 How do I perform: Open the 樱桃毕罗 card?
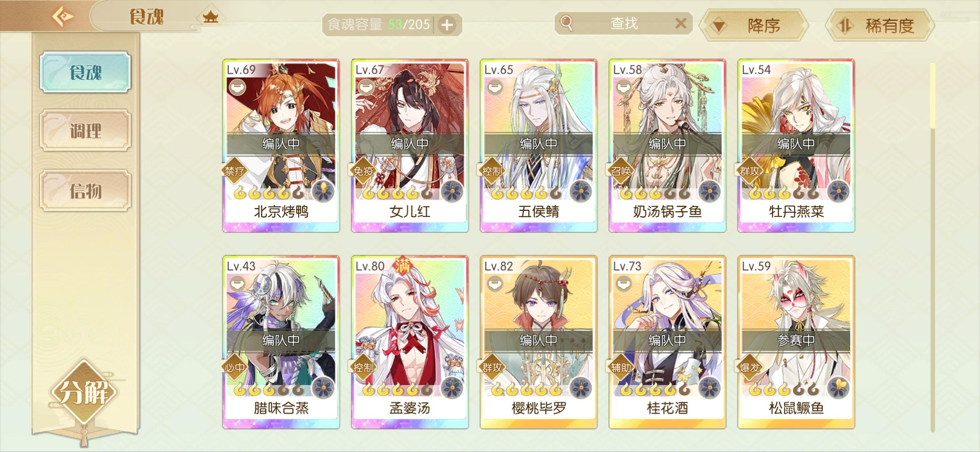(x=539, y=342)
